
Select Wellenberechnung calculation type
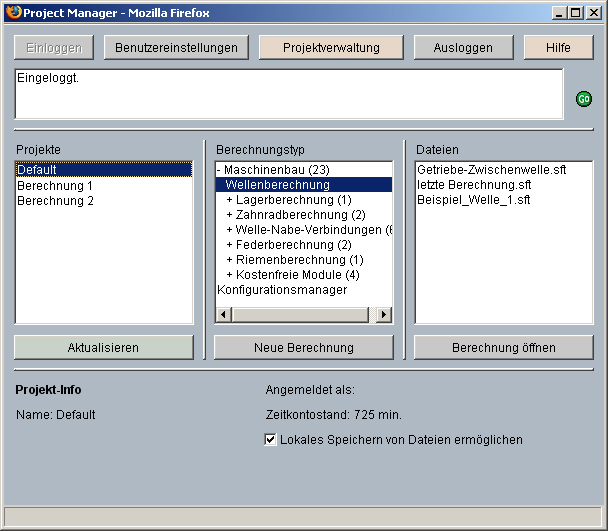pos(278,185)
